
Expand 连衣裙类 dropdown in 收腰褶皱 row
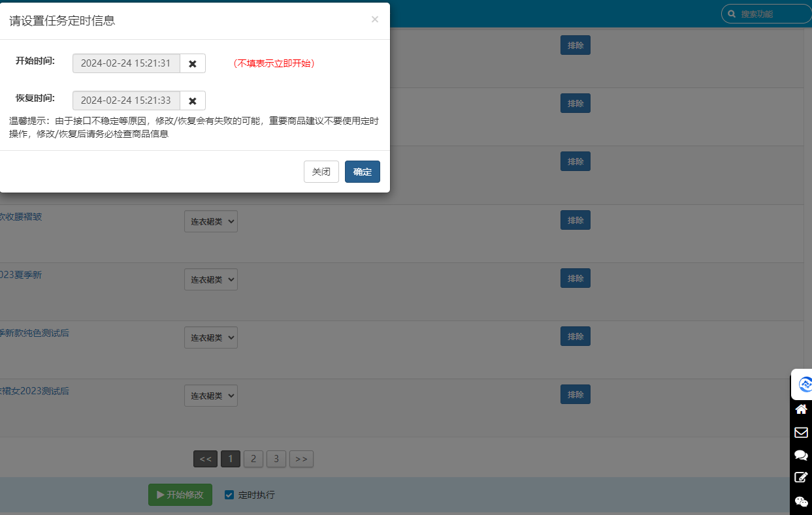[x=210, y=221]
